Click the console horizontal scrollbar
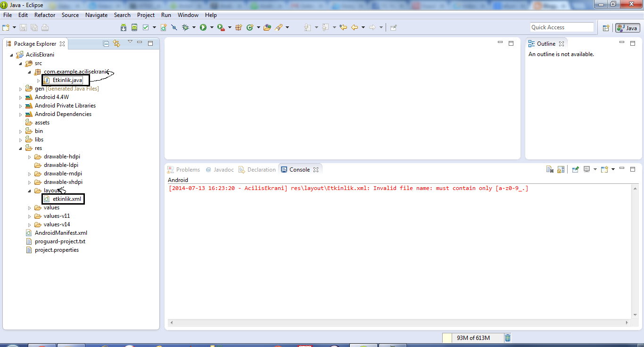 tap(399, 323)
